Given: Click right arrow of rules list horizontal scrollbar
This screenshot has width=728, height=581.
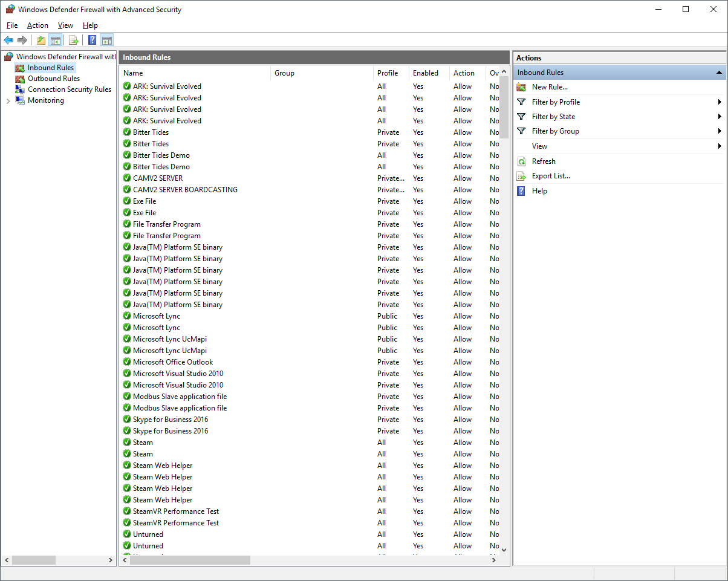Looking at the screenshot, I should pos(493,560).
